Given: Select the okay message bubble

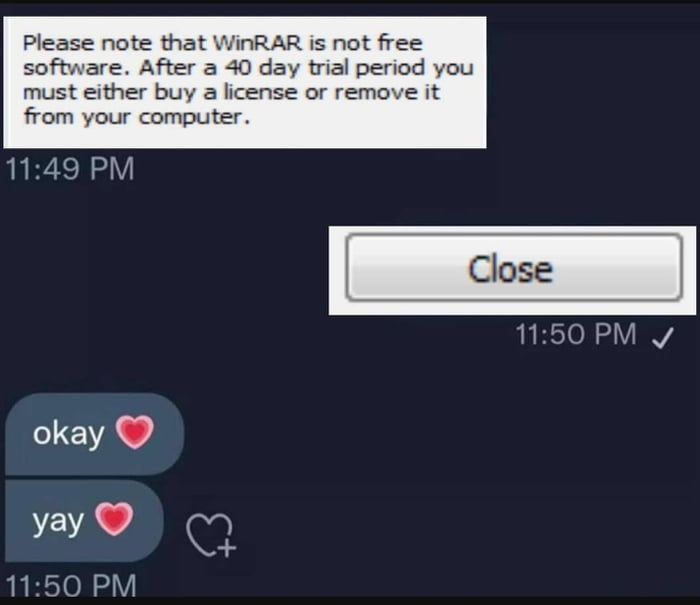Looking at the screenshot, I should 94,434.
